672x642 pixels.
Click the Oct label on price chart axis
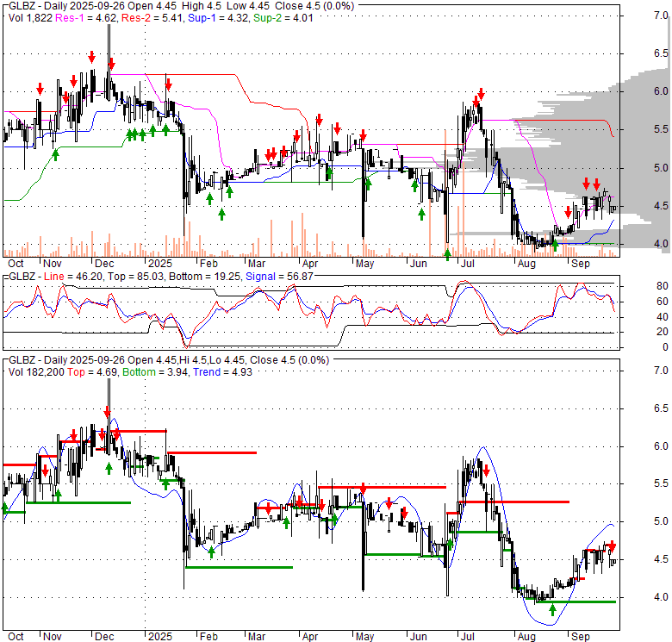[16, 264]
